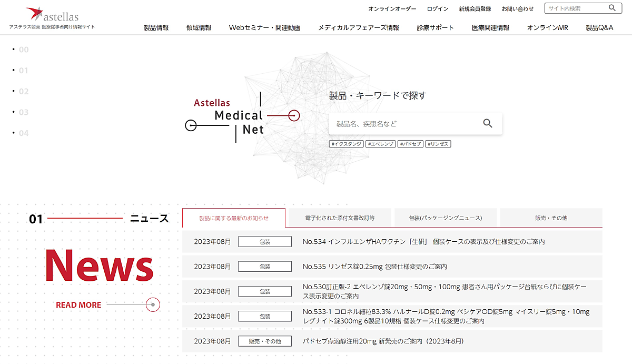632x364 pixels.
Task: Click the ニュース section title
Action: 150,218
